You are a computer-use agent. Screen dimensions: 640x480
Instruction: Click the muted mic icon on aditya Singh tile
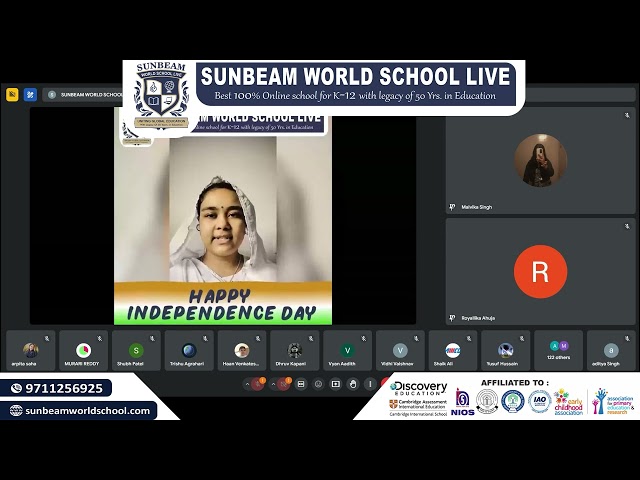(627, 338)
